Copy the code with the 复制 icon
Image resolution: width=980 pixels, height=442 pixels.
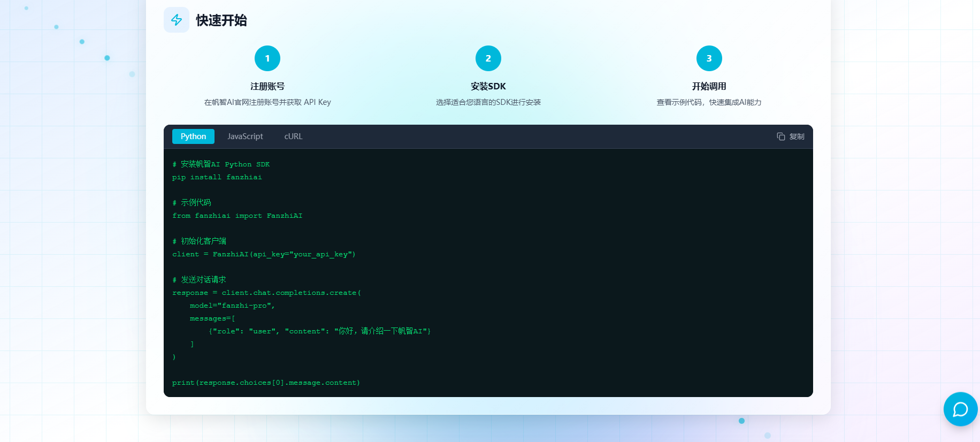pyautogui.click(x=790, y=136)
